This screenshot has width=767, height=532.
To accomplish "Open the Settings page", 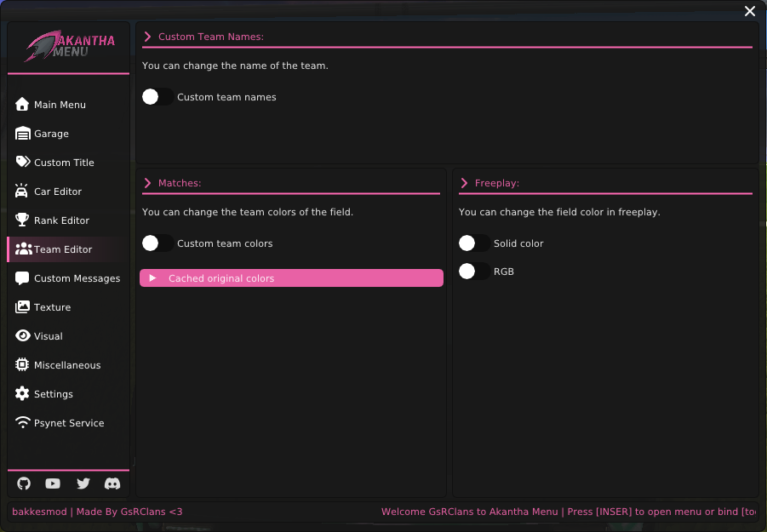I will pyautogui.click(x=53, y=394).
